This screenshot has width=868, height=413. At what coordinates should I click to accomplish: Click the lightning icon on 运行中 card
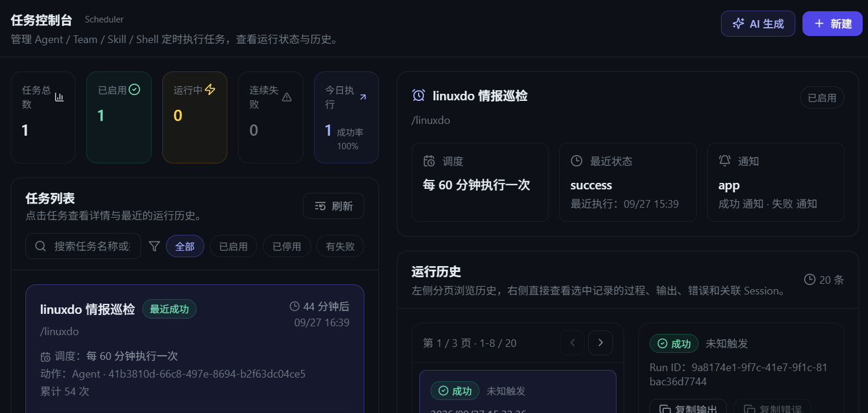210,90
